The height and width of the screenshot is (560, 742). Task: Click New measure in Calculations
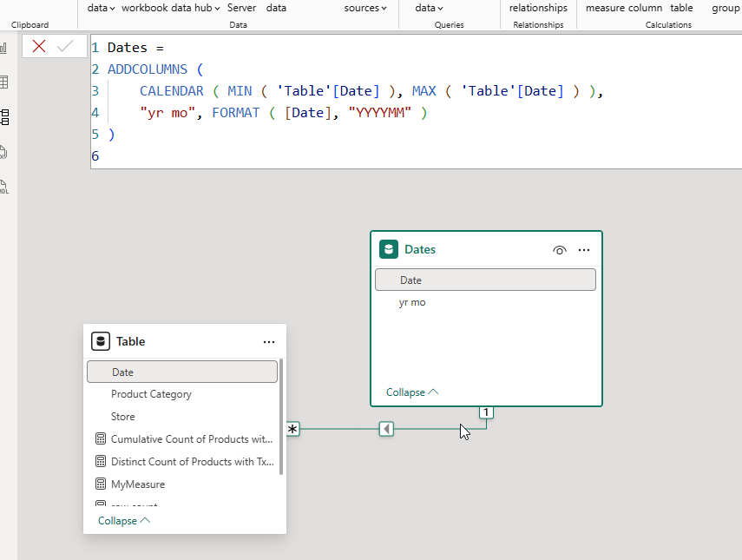click(x=603, y=8)
